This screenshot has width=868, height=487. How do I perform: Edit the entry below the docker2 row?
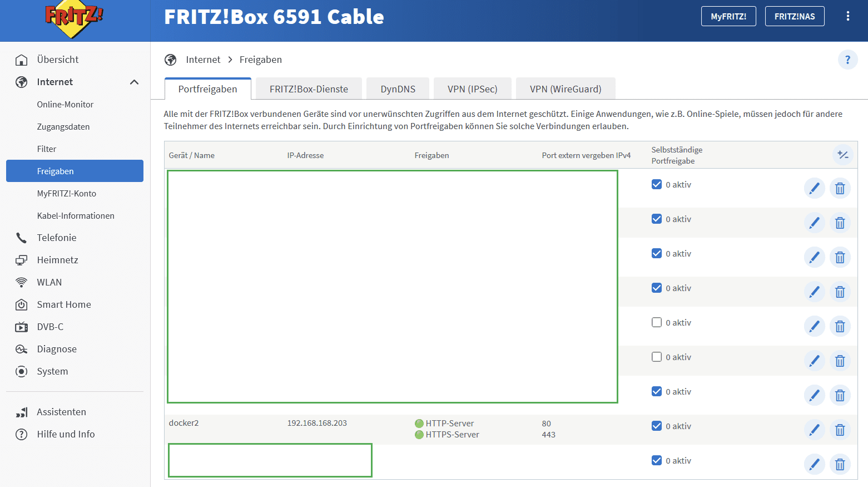tap(814, 464)
